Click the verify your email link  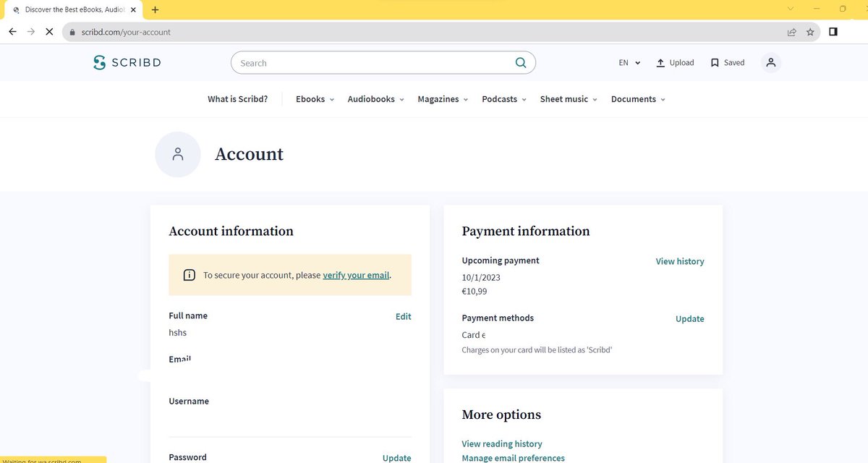[356, 275]
